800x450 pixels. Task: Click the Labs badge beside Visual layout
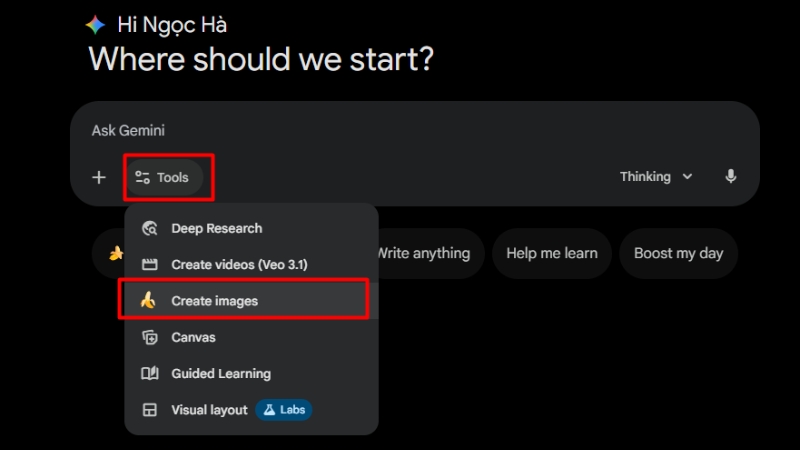click(x=284, y=410)
